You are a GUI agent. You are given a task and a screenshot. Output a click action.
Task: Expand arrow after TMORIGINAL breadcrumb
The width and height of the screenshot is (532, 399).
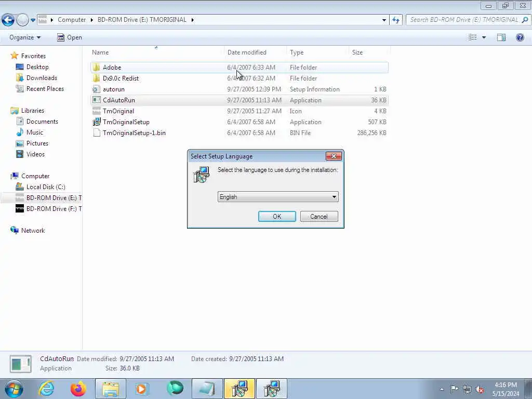tap(192, 20)
